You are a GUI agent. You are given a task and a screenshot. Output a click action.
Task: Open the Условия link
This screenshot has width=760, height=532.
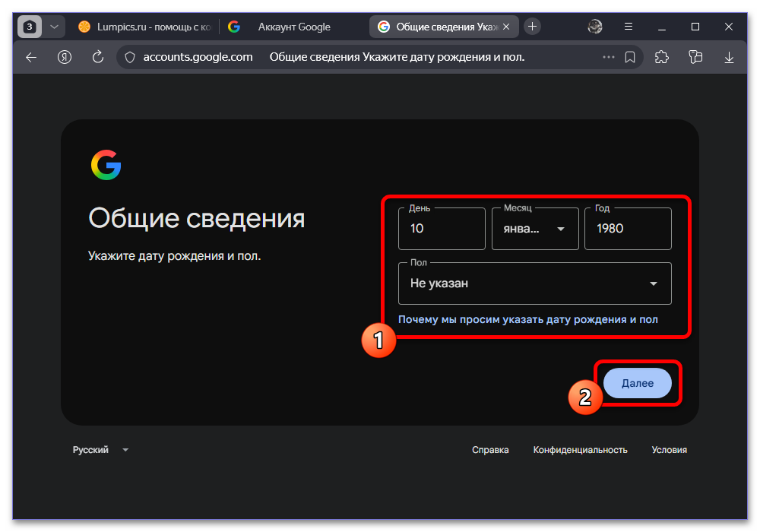tap(669, 450)
